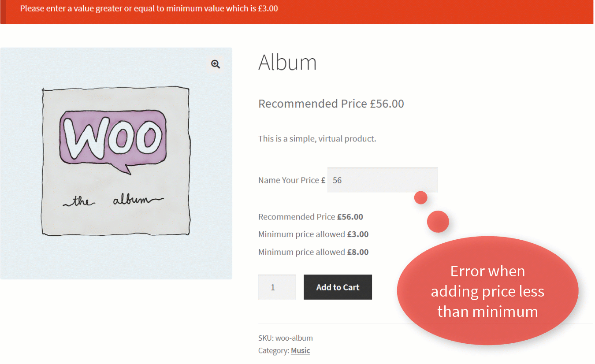Click the Minimum price allowed £8.00 line
The image size is (595, 364).
pos(313,252)
